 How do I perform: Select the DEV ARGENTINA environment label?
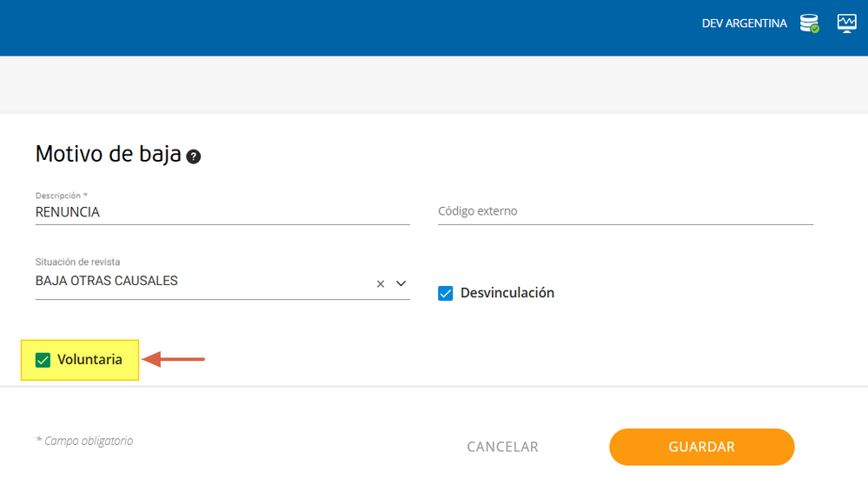click(x=744, y=23)
